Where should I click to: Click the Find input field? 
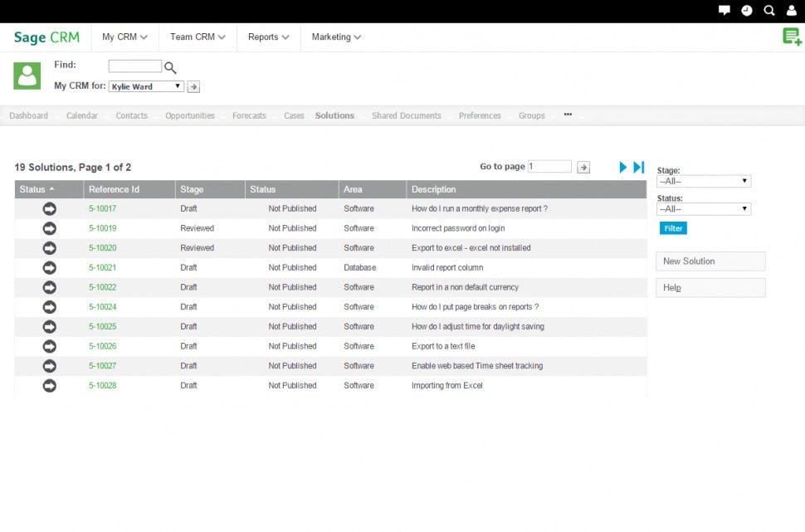point(135,66)
